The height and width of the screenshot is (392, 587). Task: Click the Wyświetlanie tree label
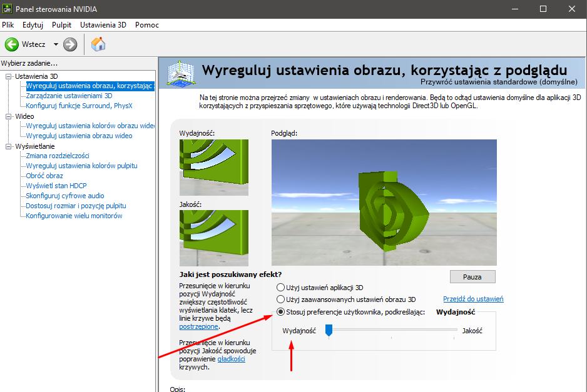[x=35, y=146]
